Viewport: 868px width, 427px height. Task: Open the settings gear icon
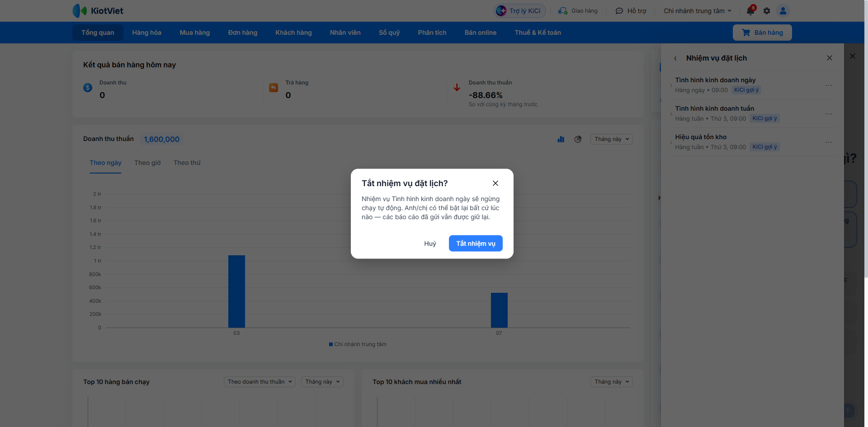pos(767,11)
